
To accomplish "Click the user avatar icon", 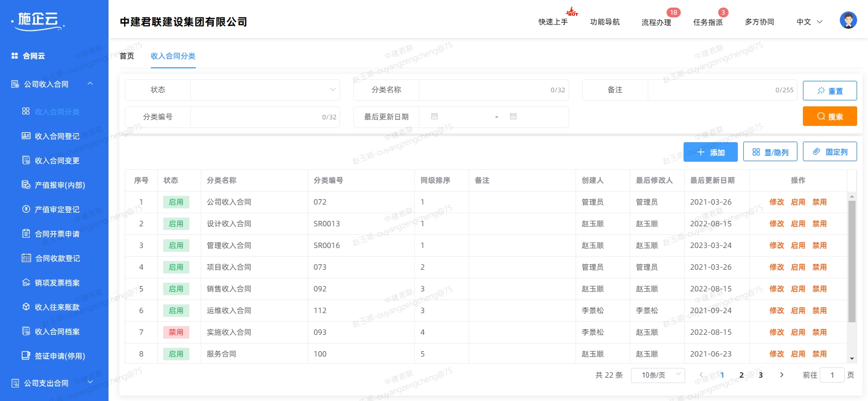I will tap(848, 21).
